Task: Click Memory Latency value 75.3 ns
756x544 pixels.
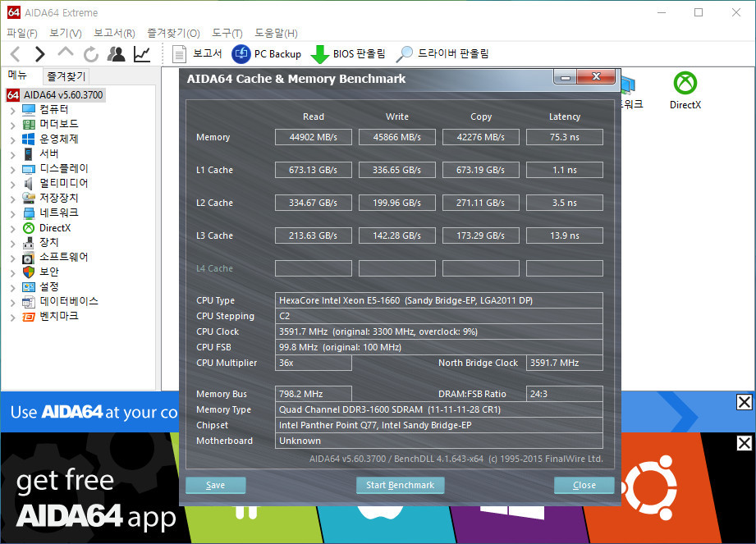Action: pos(564,137)
